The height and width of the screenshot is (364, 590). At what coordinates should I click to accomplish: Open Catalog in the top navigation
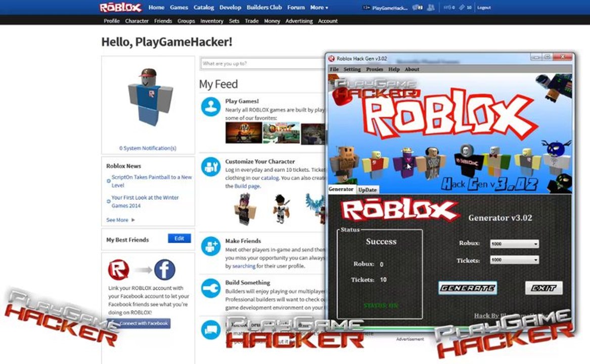(204, 8)
